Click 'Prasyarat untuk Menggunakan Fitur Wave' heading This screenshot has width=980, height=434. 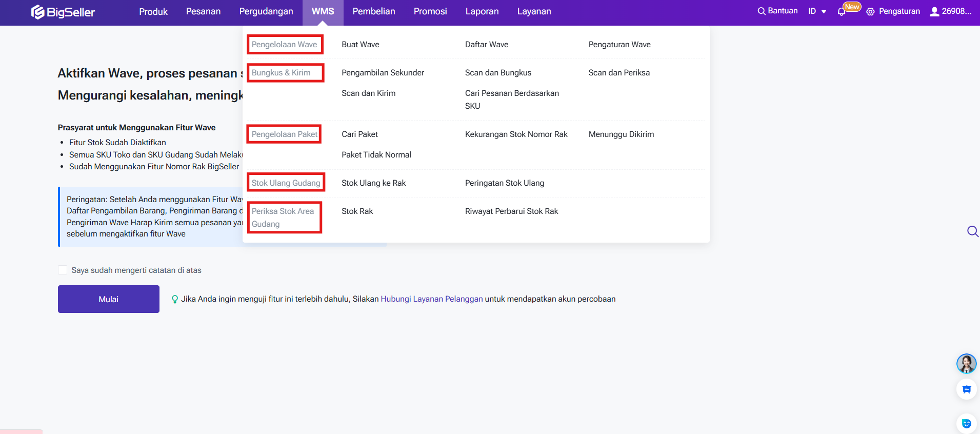[x=136, y=128]
